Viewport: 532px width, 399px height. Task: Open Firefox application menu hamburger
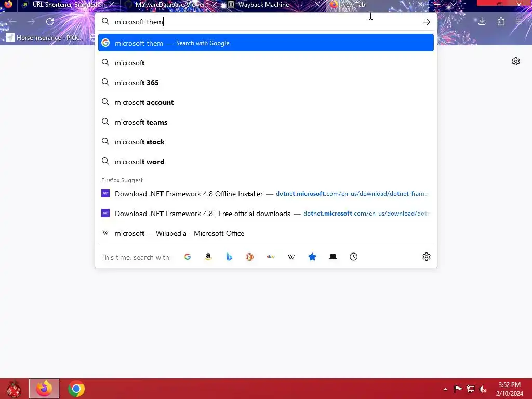pyautogui.click(x=520, y=22)
